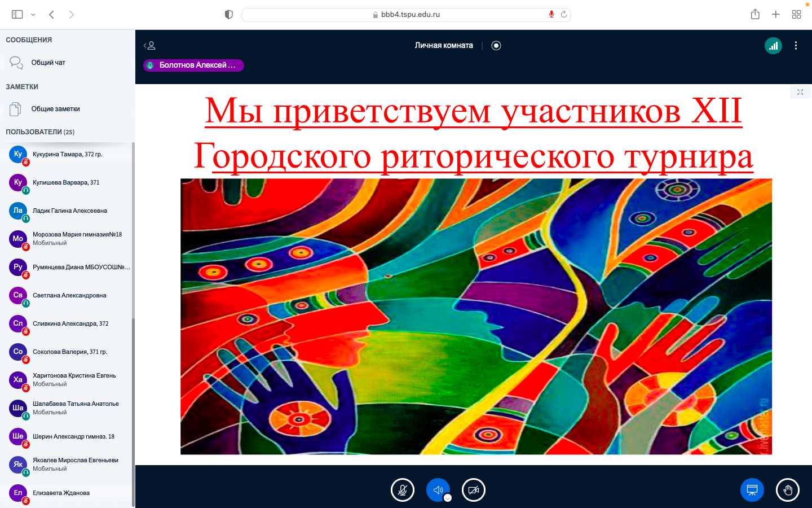This screenshot has height=508, width=812.
Task: Click the ПОЛЬЗОВАТЕЛИ (25) heading
Action: point(40,132)
